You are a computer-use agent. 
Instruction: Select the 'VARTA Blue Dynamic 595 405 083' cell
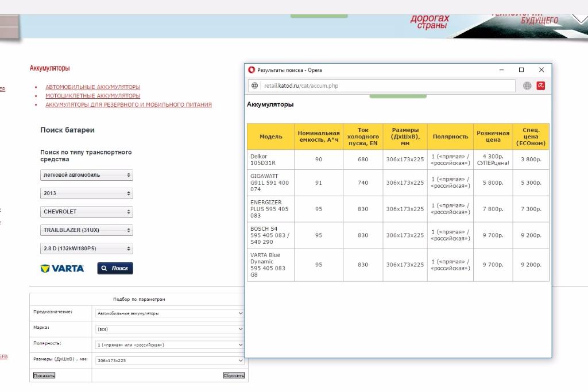point(271,265)
